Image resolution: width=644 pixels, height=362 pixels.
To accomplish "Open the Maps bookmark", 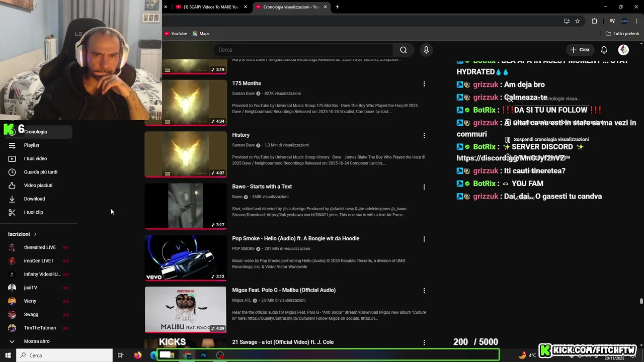I will 201,34.
